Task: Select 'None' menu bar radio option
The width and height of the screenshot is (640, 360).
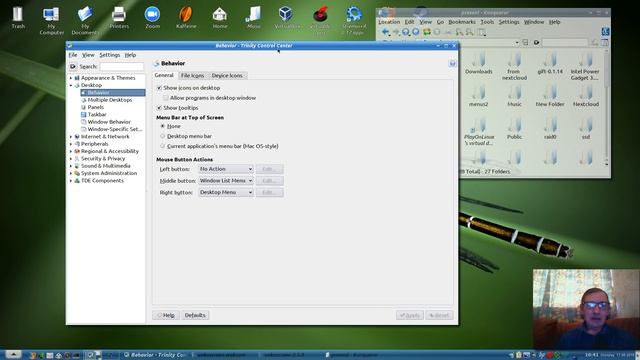Action: click(162, 126)
